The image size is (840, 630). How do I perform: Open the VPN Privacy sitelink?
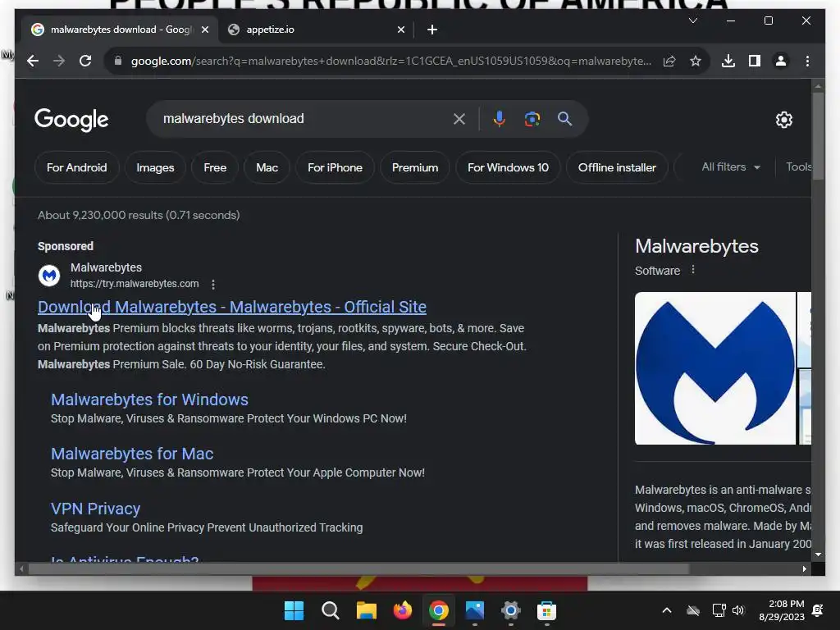pos(95,509)
